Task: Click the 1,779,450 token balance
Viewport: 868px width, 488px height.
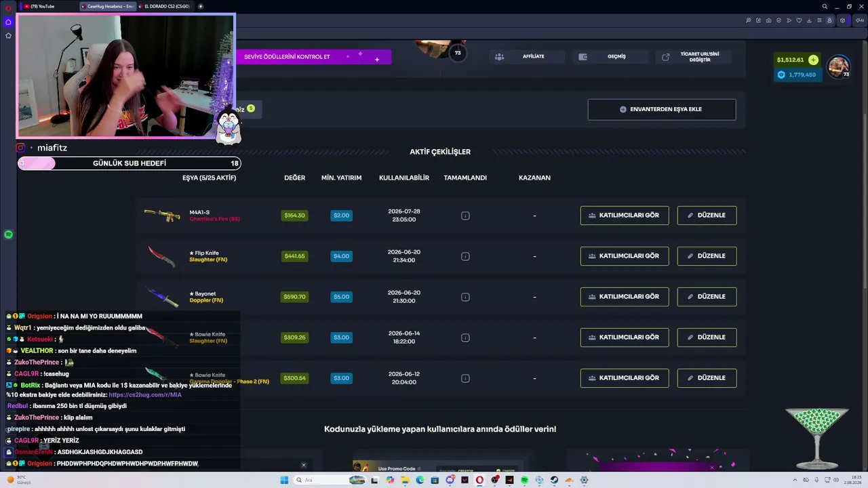Action: (797, 75)
